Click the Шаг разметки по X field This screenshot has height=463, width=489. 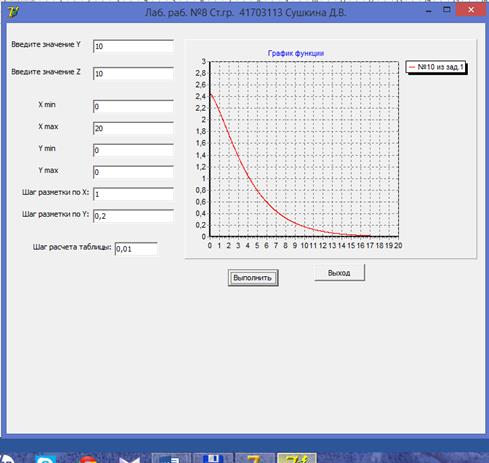click(133, 194)
